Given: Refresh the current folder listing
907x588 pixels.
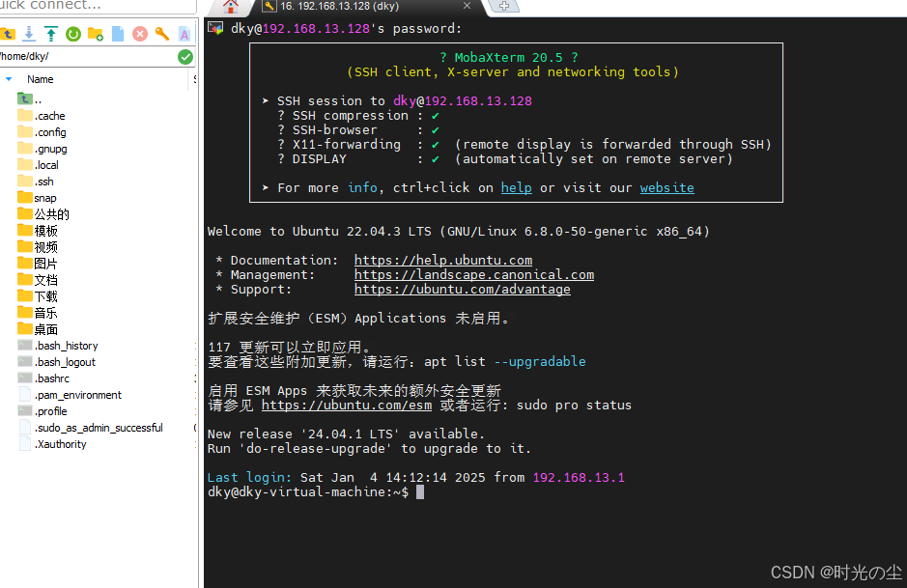Looking at the screenshot, I should click(x=72, y=33).
